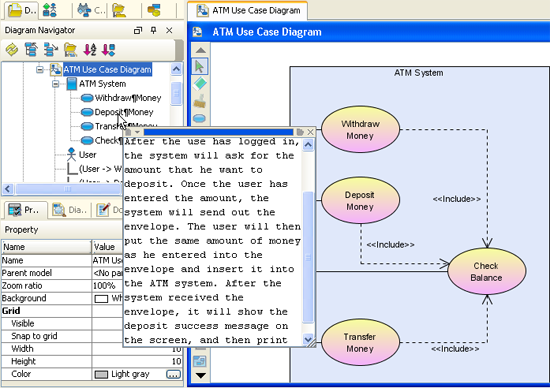Open the Diagram Navigator pane tab
Viewport: 550px width, 388px height.
(x=21, y=10)
